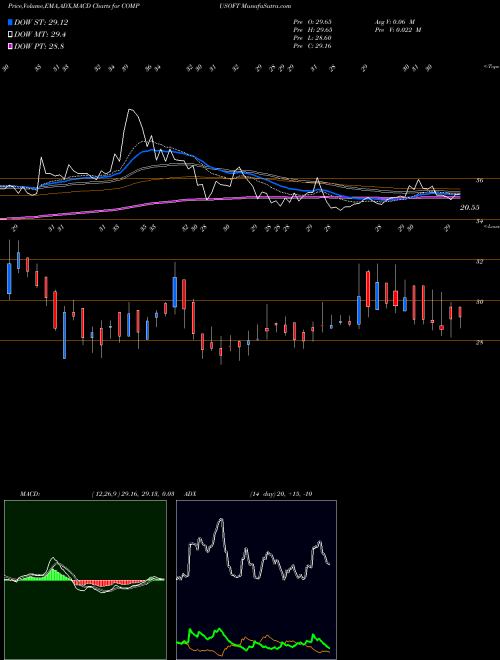Click the ADX '(14 day) 20, +15, -10' text
Image resolution: width=500 pixels, height=660 pixels.
pyautogui.click(x=281, y=494)
